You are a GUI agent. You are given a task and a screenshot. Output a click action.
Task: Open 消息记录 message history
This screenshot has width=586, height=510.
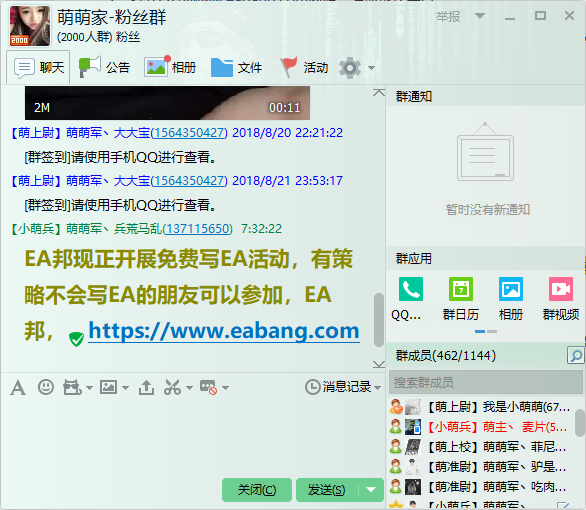338,387
